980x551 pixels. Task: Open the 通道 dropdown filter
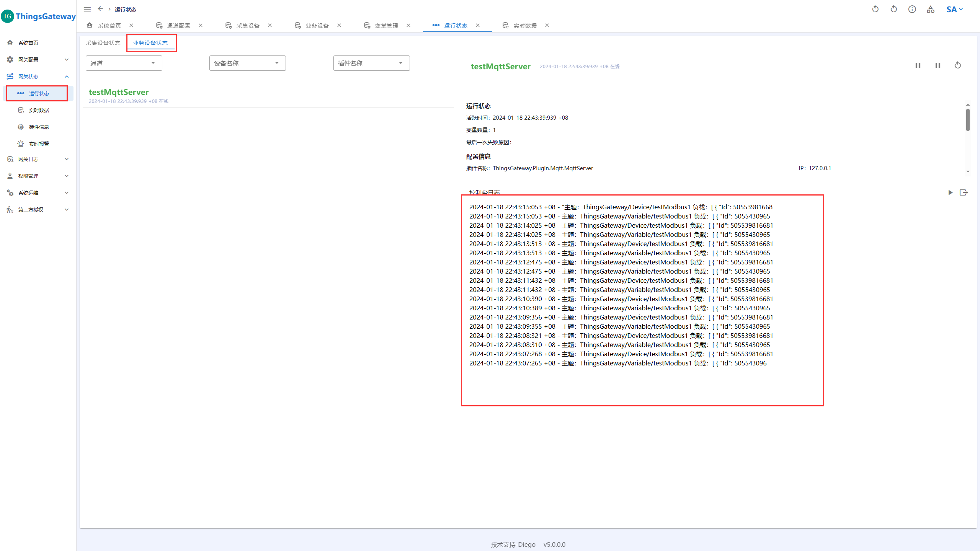(124, 63)
